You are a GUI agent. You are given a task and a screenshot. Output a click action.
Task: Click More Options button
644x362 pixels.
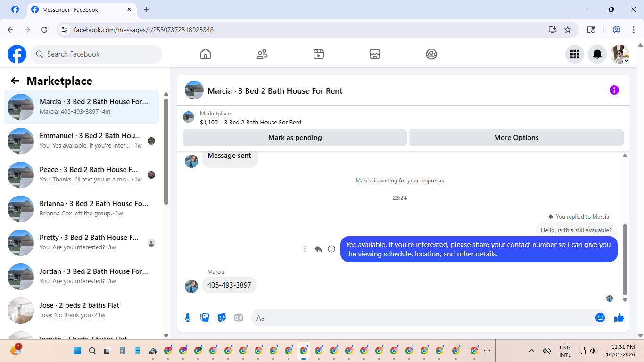click(x=516, y=138)
